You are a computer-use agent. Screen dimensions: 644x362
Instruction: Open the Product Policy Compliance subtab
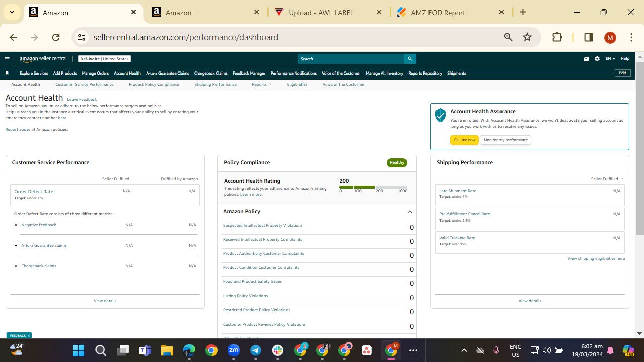(x=154, y=84)
